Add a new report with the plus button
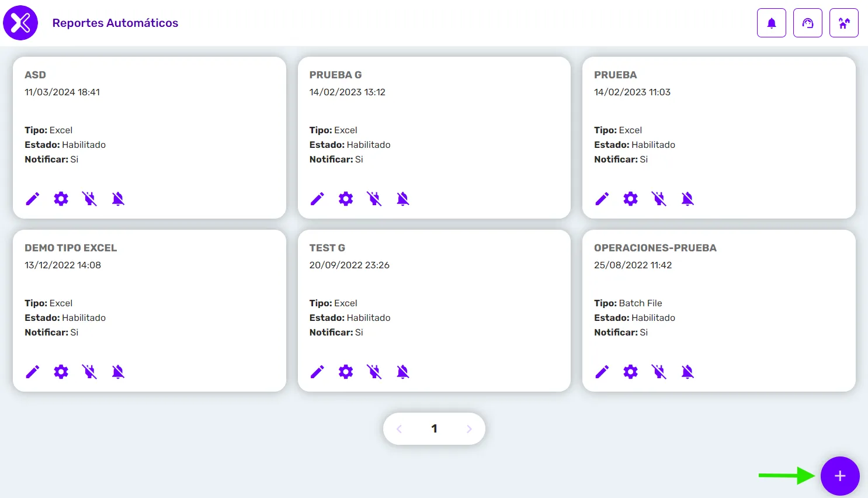868x498 pixels. tap(840, 476)
